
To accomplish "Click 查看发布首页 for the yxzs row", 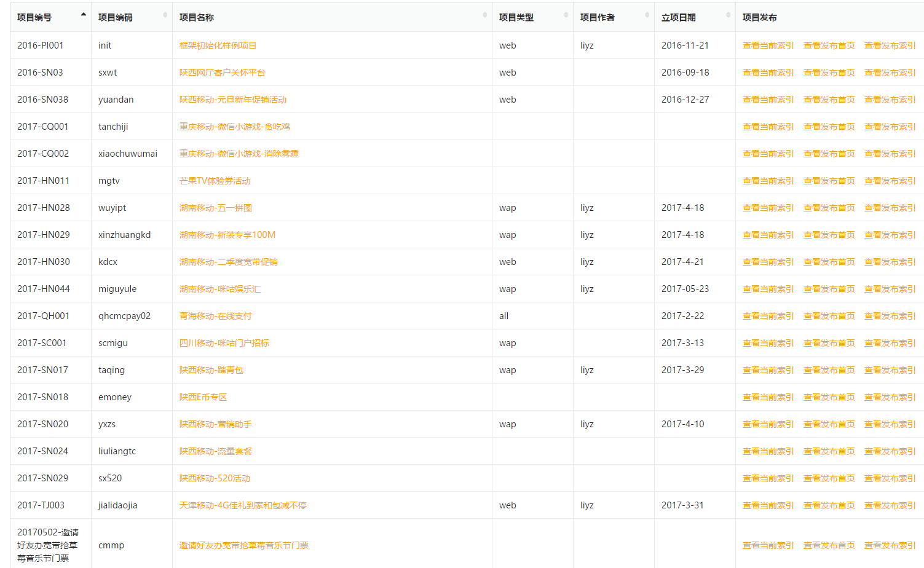I will point(829,424).
